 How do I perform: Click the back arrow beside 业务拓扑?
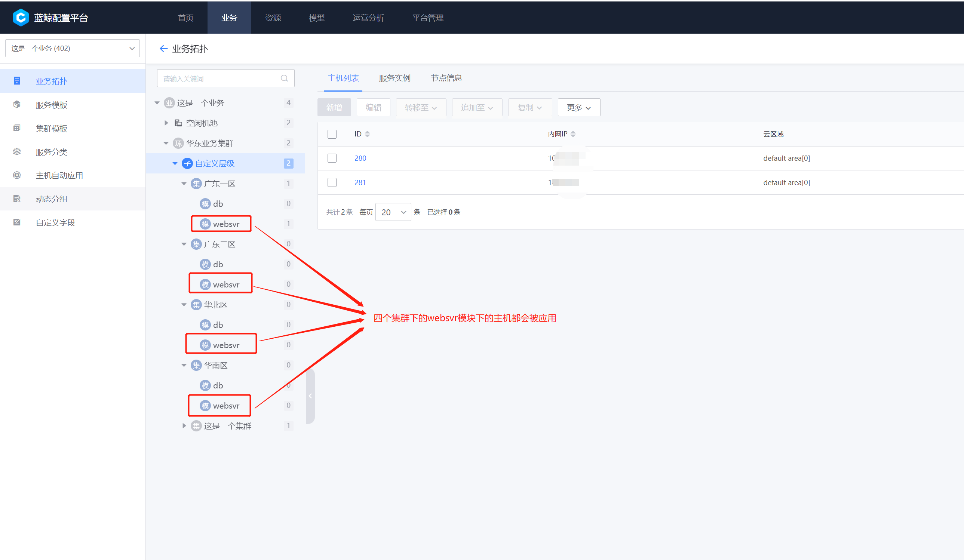[163, 49]
